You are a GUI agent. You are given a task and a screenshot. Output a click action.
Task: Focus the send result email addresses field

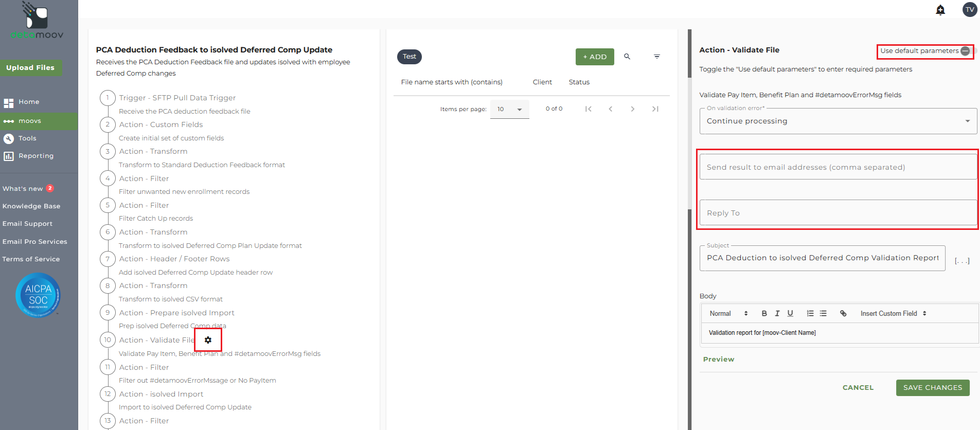(838, 167)
